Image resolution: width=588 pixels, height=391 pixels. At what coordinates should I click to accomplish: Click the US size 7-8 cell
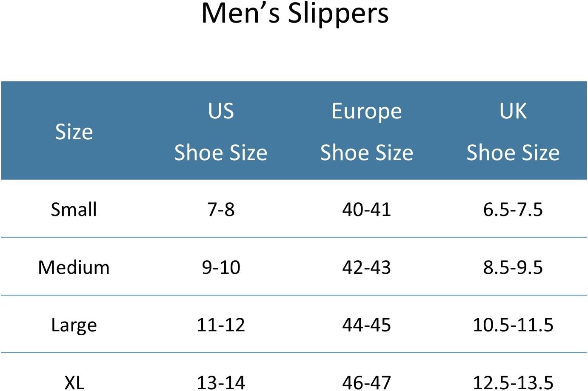point(221,210)
